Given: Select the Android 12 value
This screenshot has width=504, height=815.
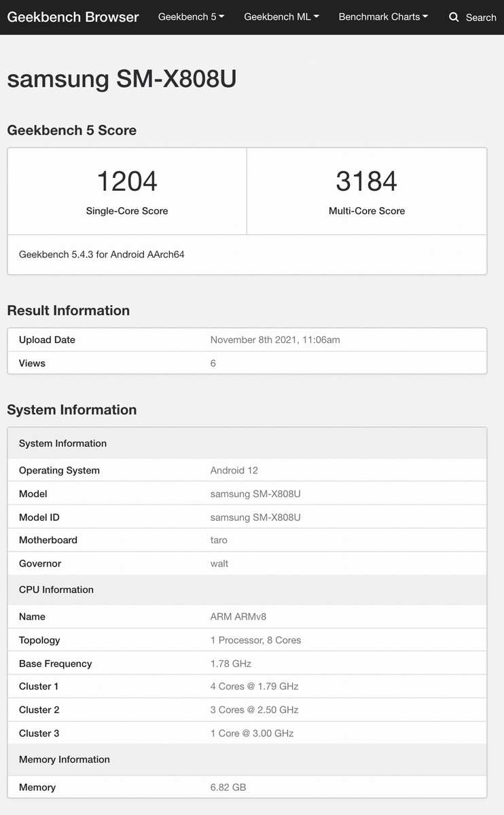Looking at the screenshot, I should (x=234, y=471).
